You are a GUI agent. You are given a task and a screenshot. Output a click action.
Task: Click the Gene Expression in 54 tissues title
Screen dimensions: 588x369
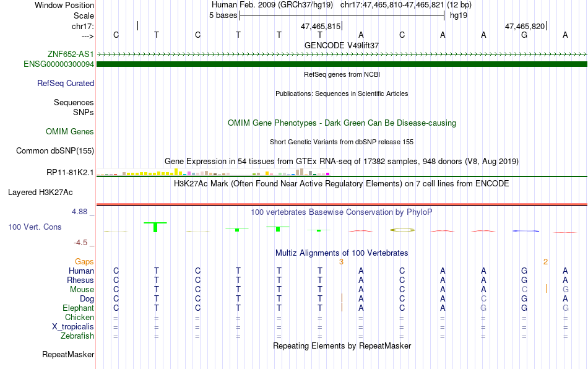pyautogui.click(x=342, y=161)
